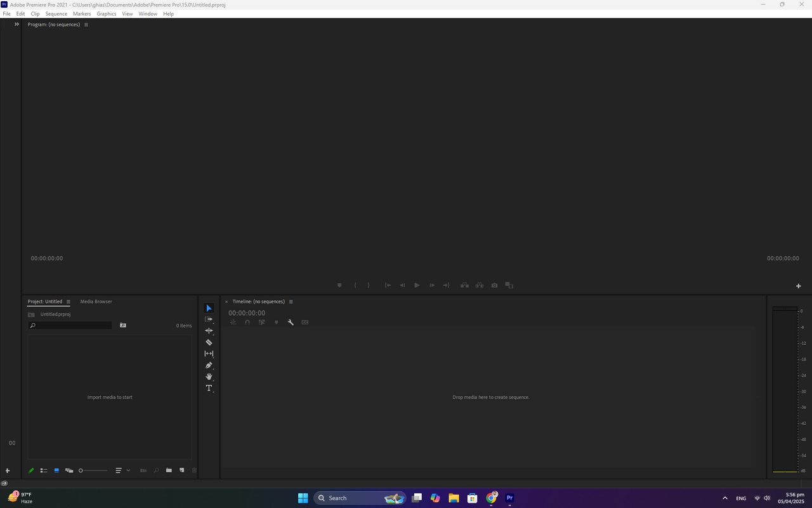Screen dimensions: 812x508
Task: Switch to the Media Browser tab
Action: (96, 302)
